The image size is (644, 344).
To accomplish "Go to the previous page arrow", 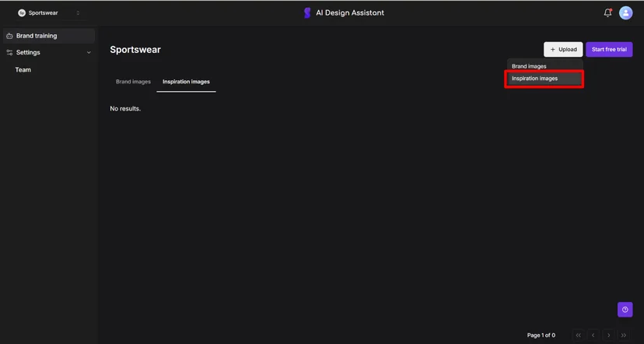I will point(593,335).
